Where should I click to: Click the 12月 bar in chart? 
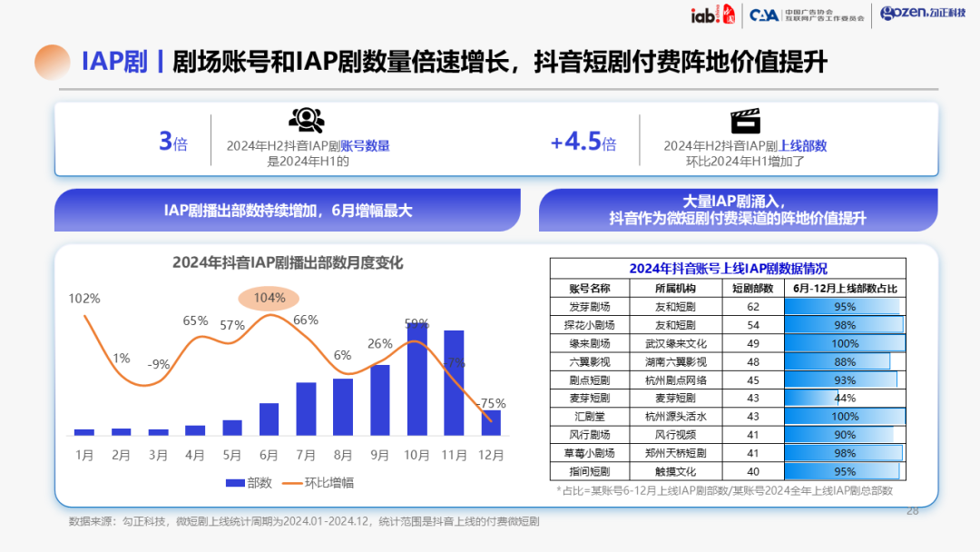point(491,423)
